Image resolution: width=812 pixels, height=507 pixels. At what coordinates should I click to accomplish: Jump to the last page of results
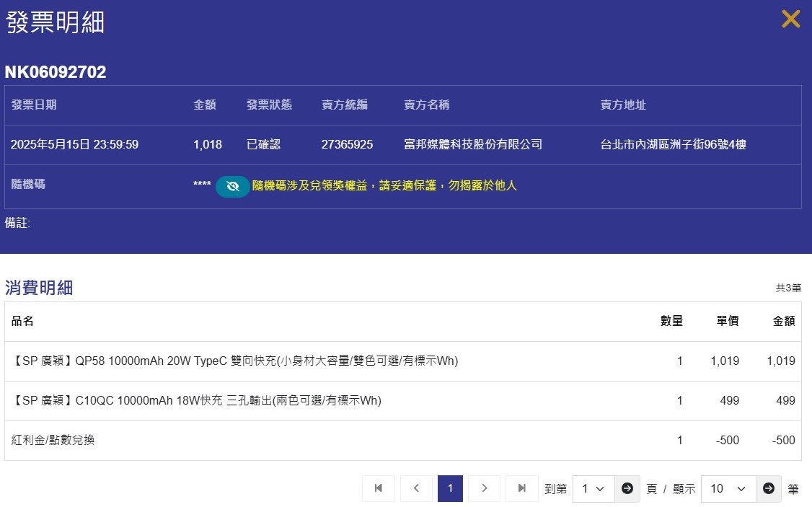click(x=522, y=488)
